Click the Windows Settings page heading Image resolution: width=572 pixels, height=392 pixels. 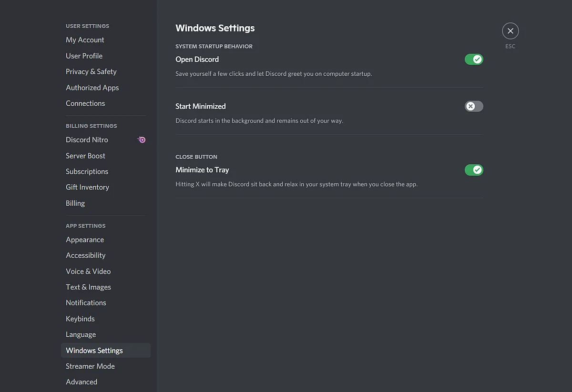(x=215, y=28)
